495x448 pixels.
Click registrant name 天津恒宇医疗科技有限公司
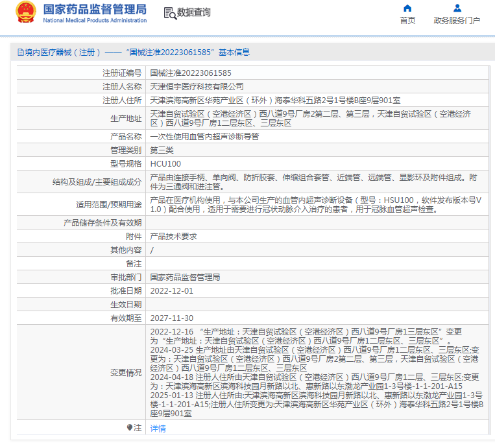[x=197, y=86]
